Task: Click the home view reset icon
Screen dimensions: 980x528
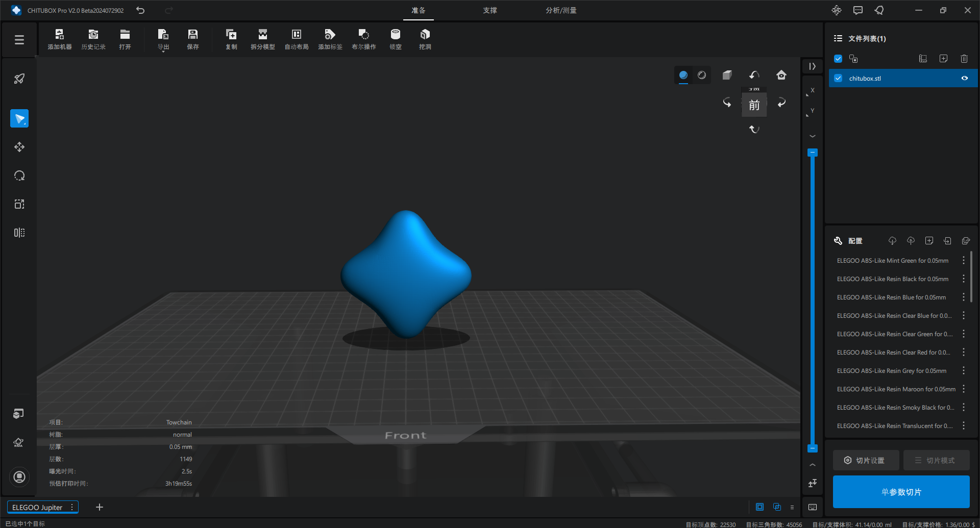Action: click(781, 76)
